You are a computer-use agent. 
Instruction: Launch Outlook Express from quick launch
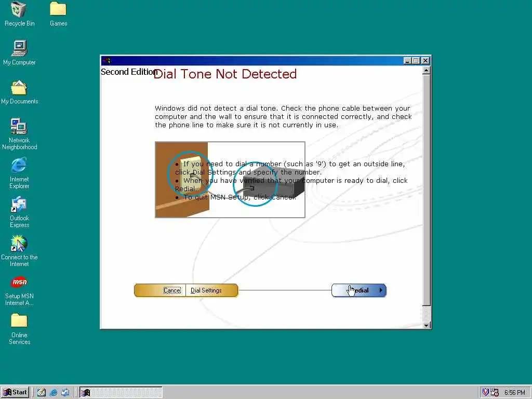pyautogui.click(x=65, y=393)
